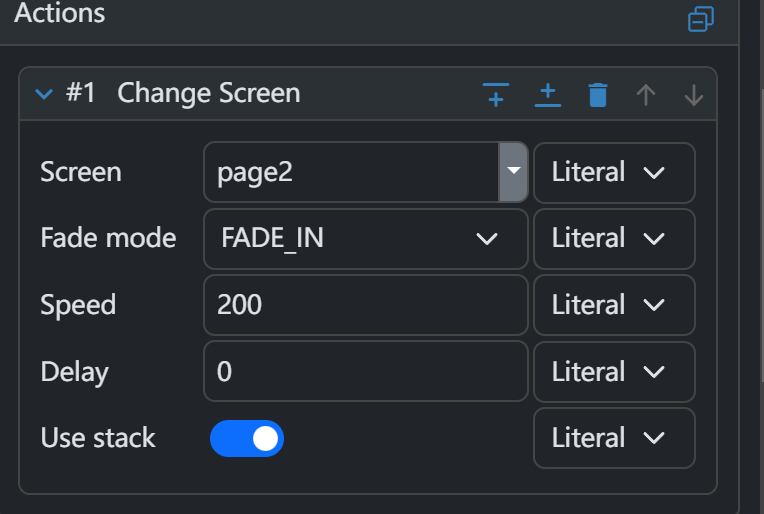This screenshot has width=764, height=514.
Task: Open the Literal dropdown for Delay
Action: [614, 372]
